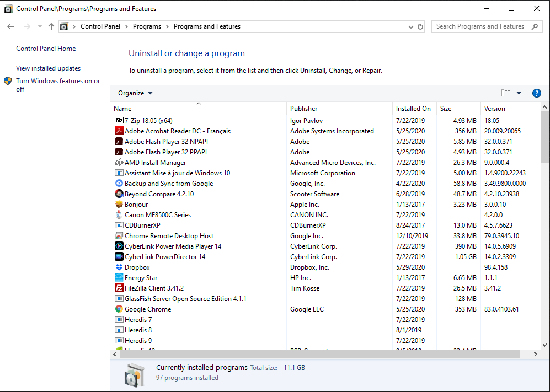Click the CyberLink Power Media Player icon
550x392 pixels.
119,246
